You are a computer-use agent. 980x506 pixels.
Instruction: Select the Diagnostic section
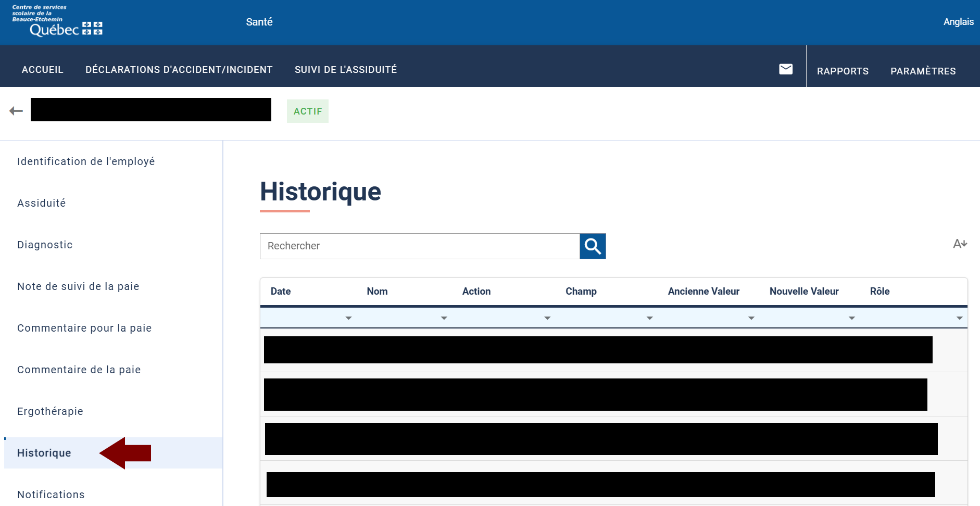45,245
